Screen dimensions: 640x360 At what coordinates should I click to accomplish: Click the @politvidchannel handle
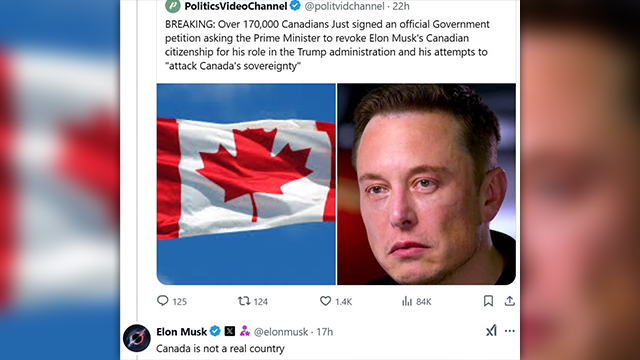click(x=344, y=6)
